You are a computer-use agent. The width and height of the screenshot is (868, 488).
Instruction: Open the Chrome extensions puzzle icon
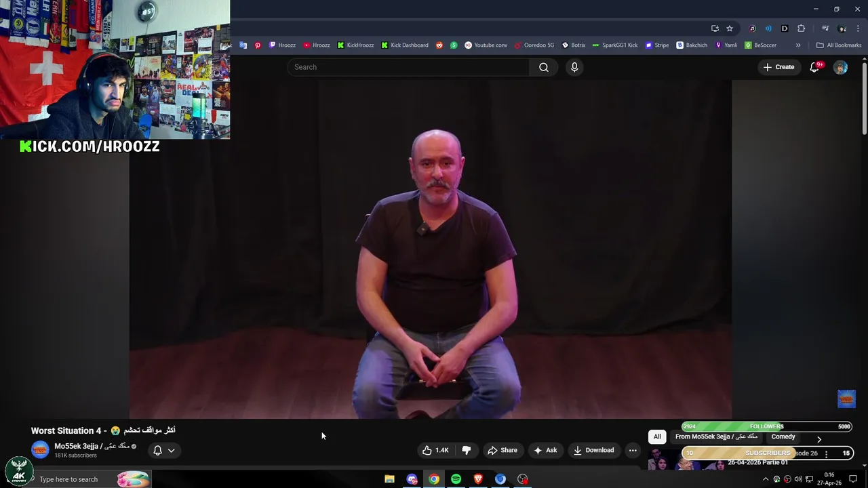(x=801, y=28)
